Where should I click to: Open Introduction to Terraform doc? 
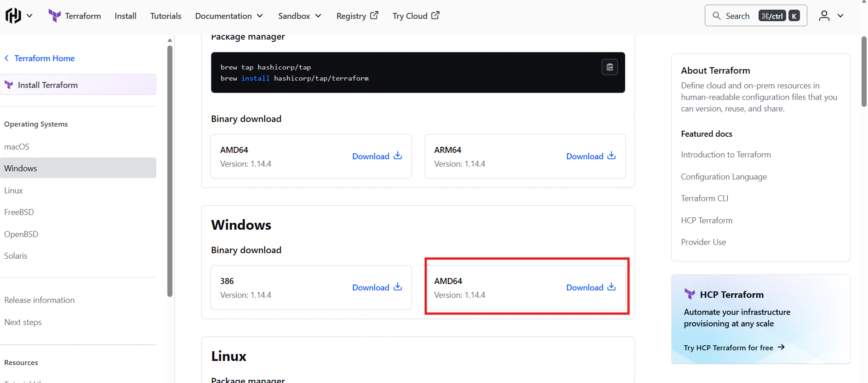tap(726, 155)
